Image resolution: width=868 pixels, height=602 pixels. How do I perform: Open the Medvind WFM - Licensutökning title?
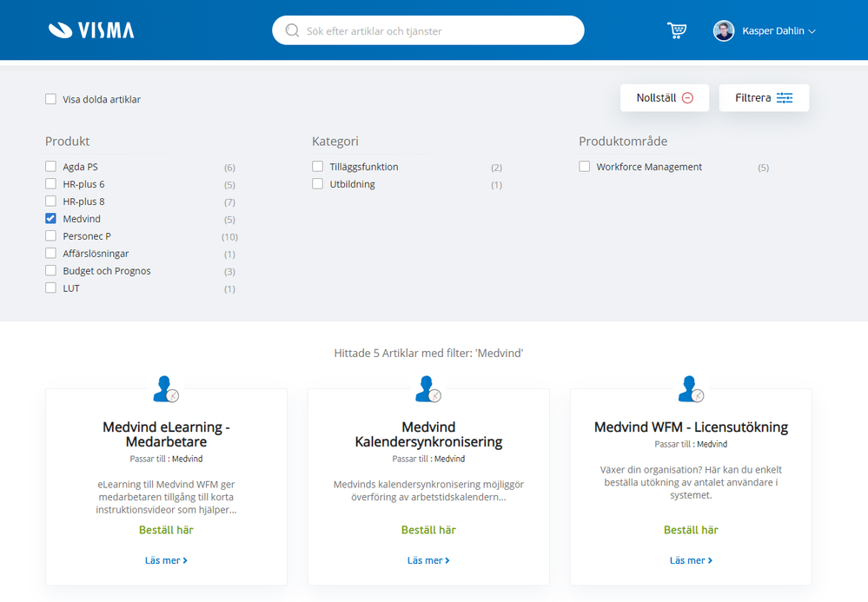pos(691,427)
